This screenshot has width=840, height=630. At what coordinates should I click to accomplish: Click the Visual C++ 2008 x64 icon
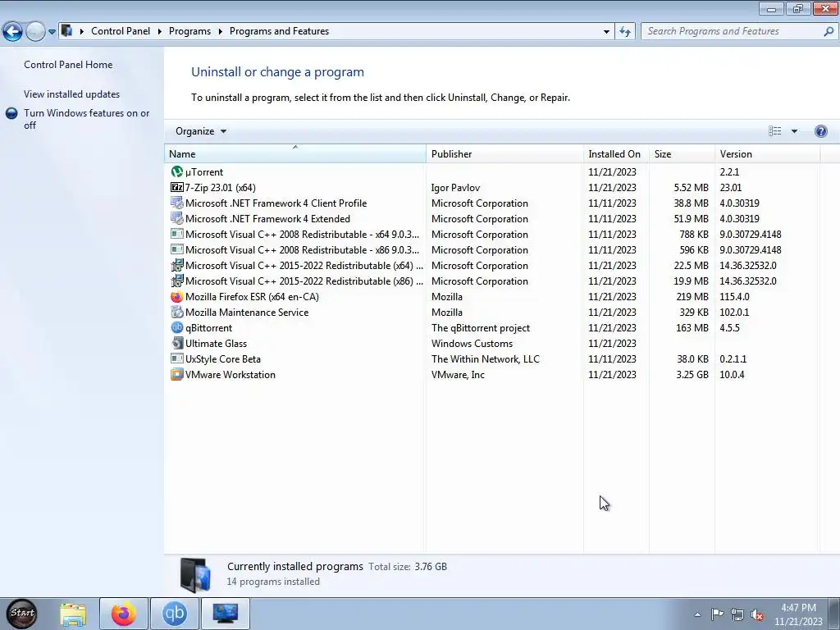[x=177, y=234]
